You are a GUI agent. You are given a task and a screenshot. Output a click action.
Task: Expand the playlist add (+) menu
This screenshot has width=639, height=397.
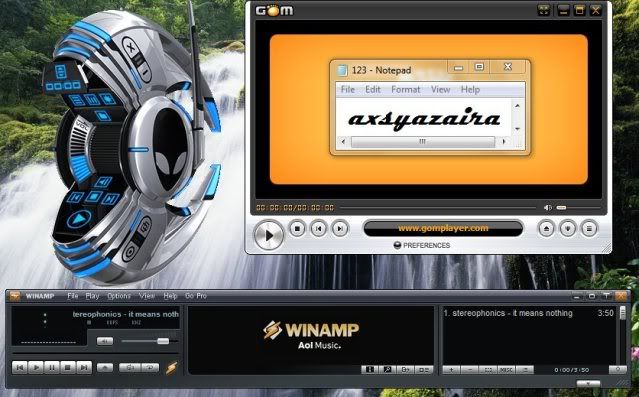click(x=452, y=370)
